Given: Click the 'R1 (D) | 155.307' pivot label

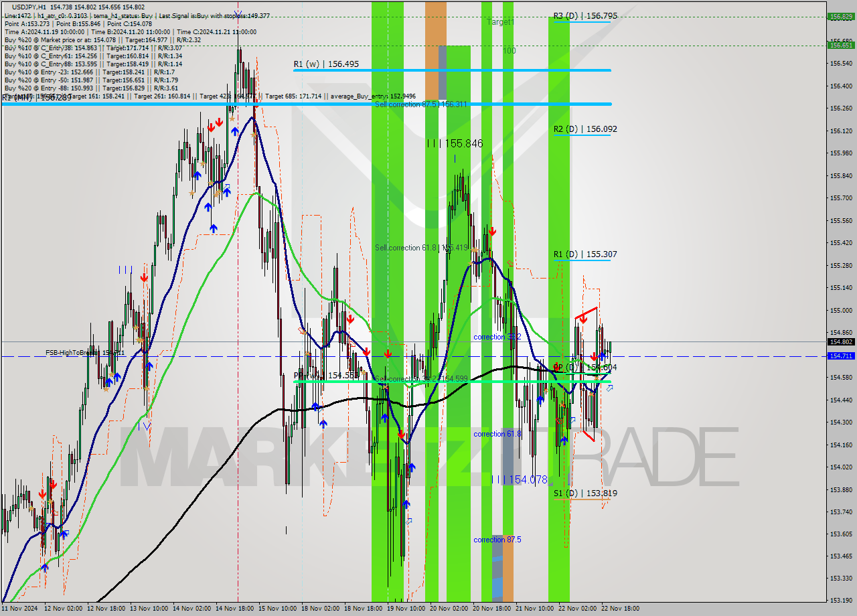Looking at the screenshot, I should (585, 254).
